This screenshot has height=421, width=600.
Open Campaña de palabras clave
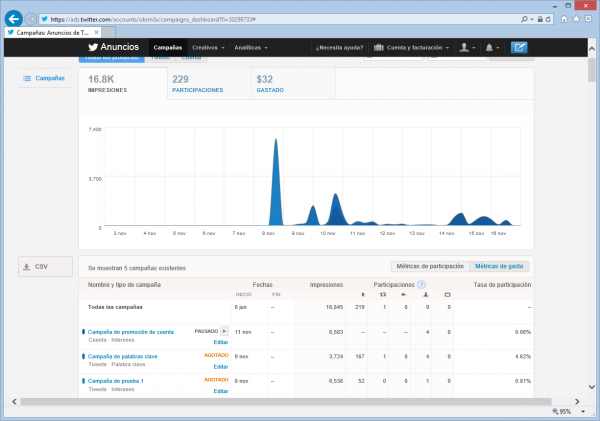(x=122, y=356)
